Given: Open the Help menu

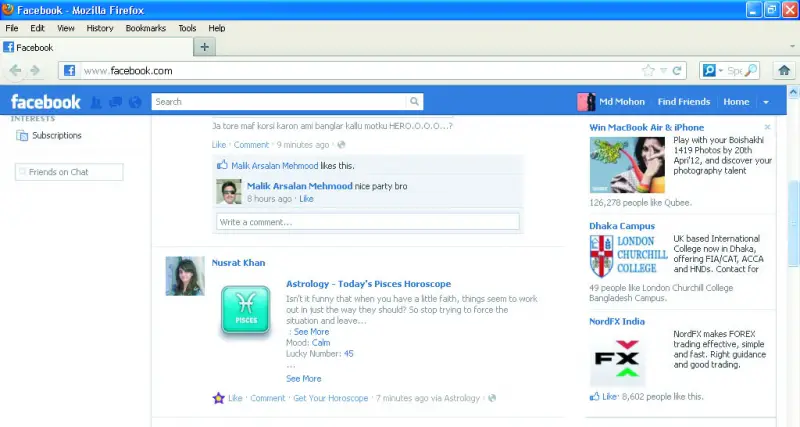Looking at the screenshot, I should click(217, 28).
